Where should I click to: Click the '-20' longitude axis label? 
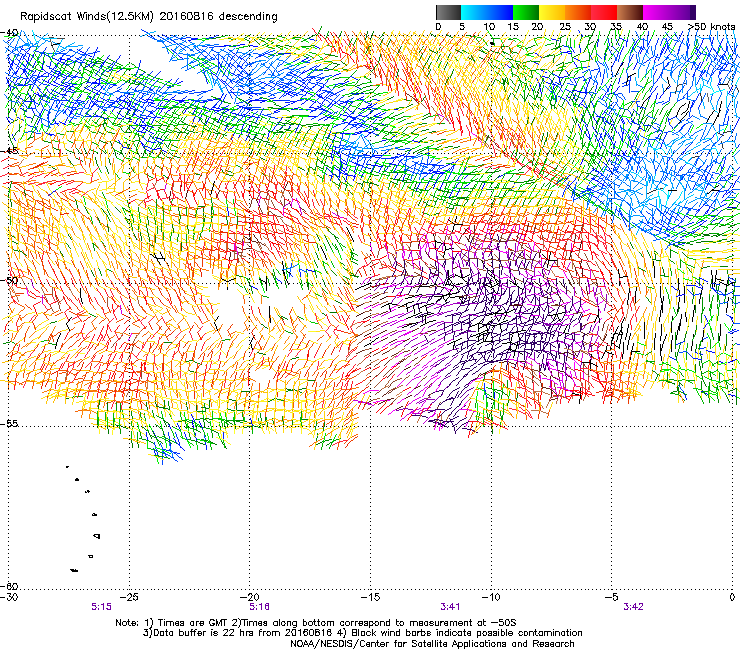(250, 597)
